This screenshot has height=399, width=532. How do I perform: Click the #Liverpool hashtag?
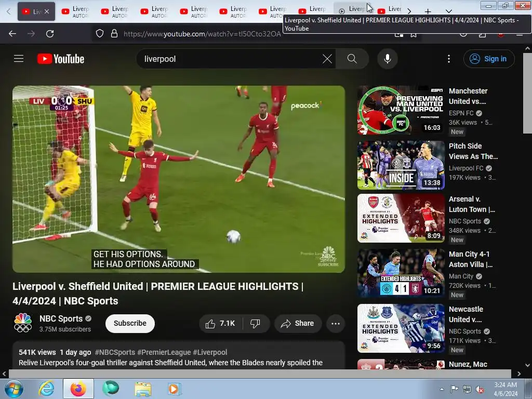(210, 352)
